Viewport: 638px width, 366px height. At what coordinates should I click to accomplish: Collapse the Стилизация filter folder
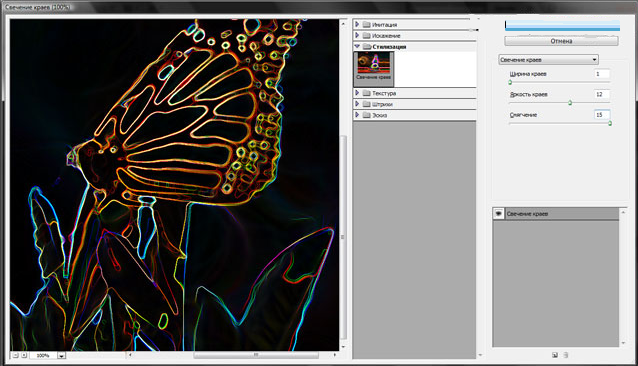pos(357,46)
